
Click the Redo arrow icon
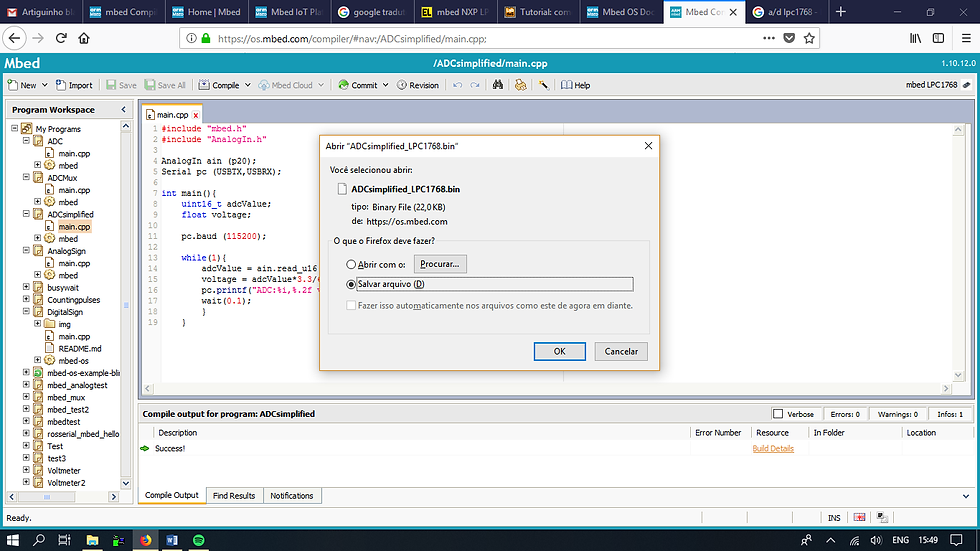[475, 85]
